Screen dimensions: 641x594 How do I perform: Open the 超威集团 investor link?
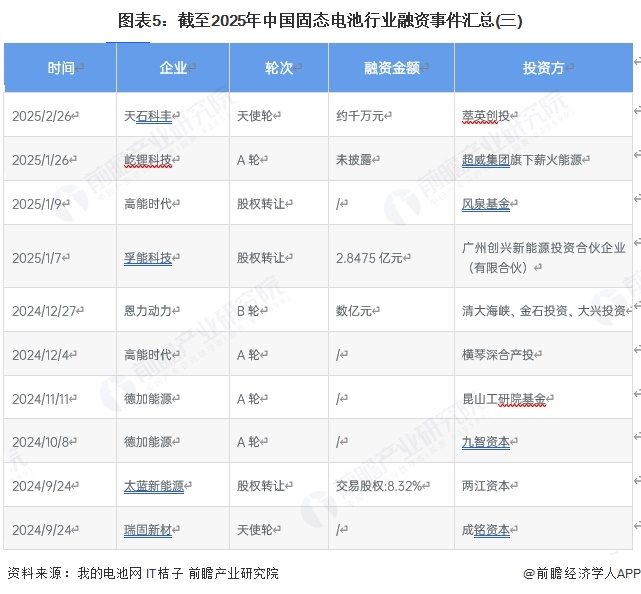(486, 160)
